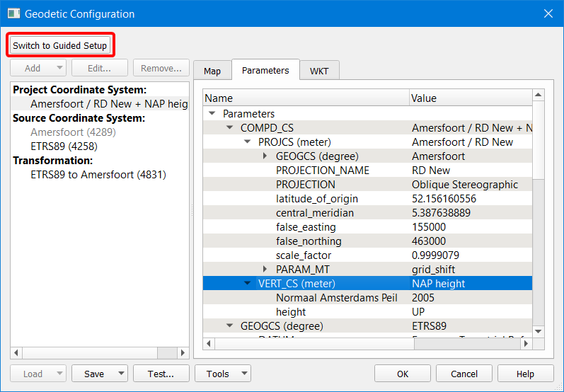Screen dimensions: 564x392
Task: Collapse the COMPD_CS tree node
Action: tap(229, 128)
